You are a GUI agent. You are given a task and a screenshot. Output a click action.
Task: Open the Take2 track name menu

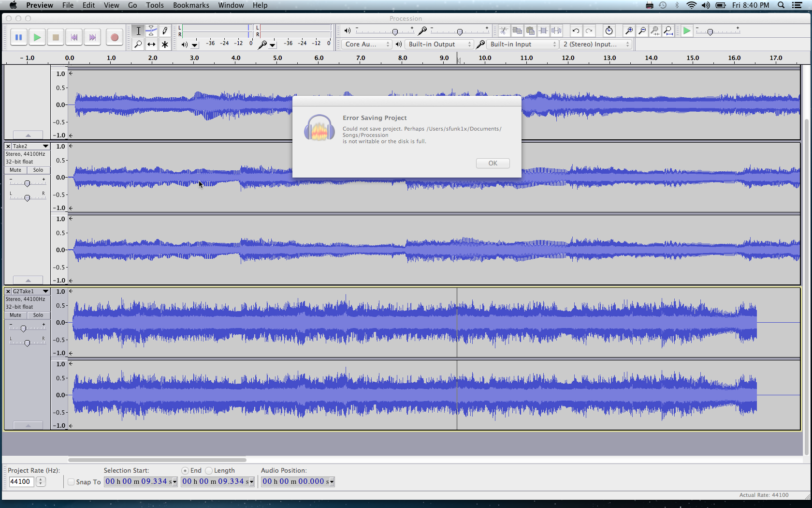(31, 146)
